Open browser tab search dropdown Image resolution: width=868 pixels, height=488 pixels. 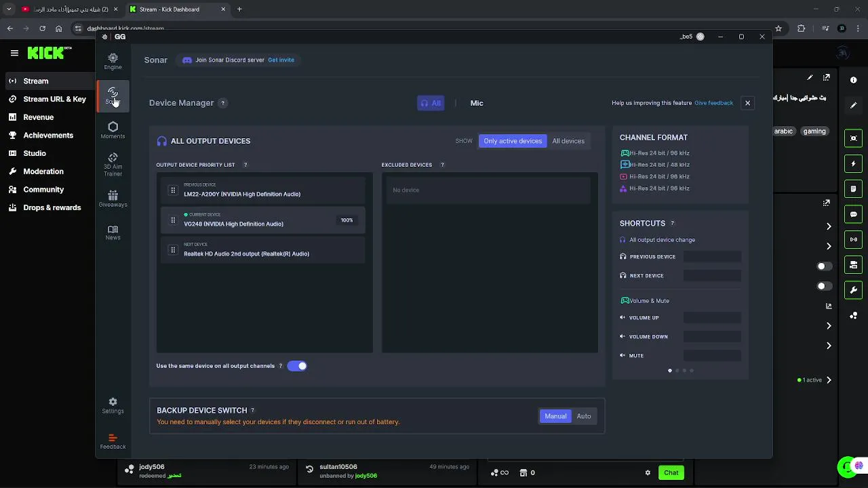(x=9, y=9)
